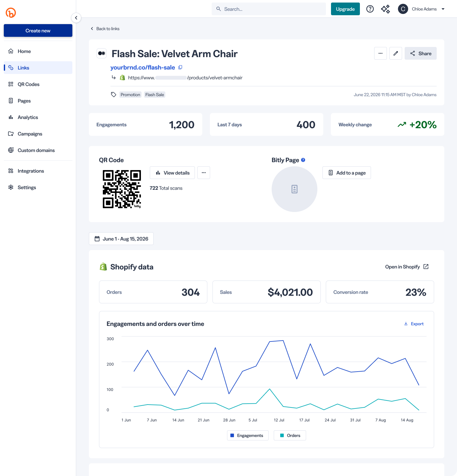This screenshot has width=457, height=476.
Task: Click the Sales $4,021.00 card
Action: [x=267, y=292]
